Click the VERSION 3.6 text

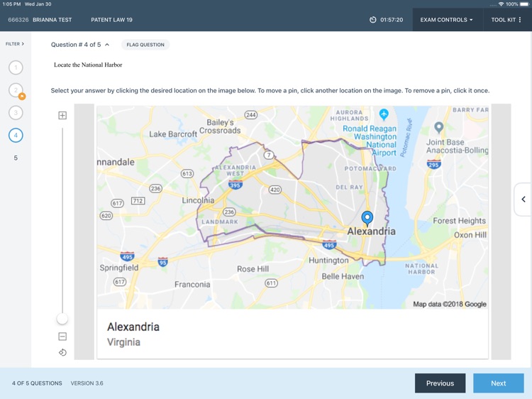tap(87, 383)
